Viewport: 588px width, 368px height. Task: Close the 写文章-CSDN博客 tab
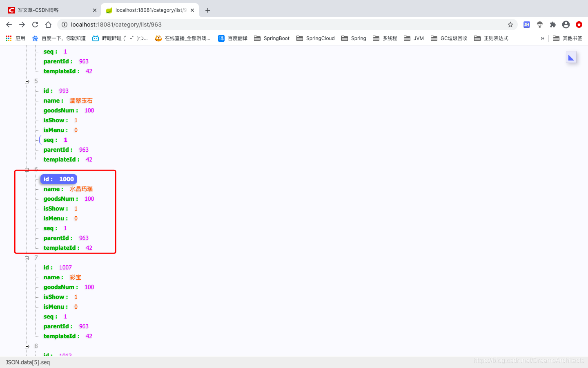tap(95, 10)
